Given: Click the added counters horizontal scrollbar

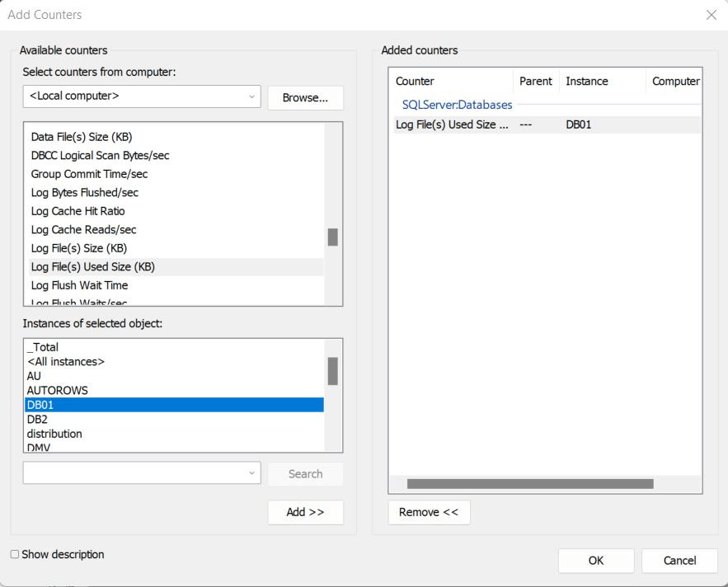Looking at the screenshot, I should point(530,484).
